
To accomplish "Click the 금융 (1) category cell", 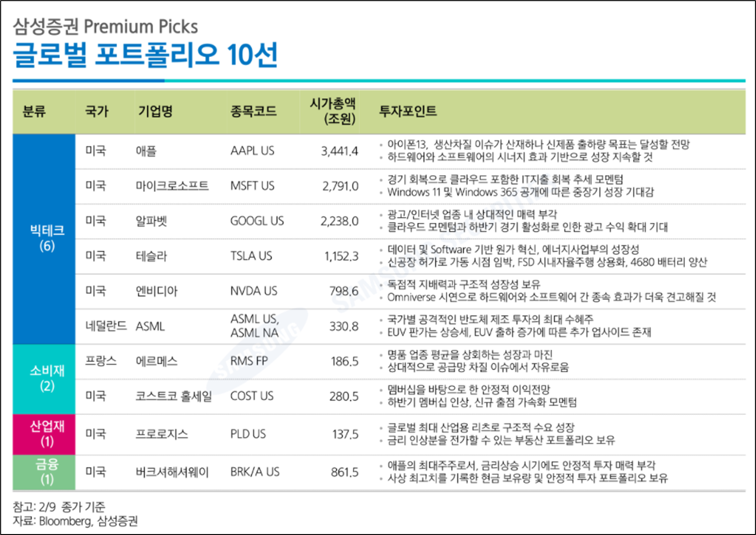I will tap(44, 472).
